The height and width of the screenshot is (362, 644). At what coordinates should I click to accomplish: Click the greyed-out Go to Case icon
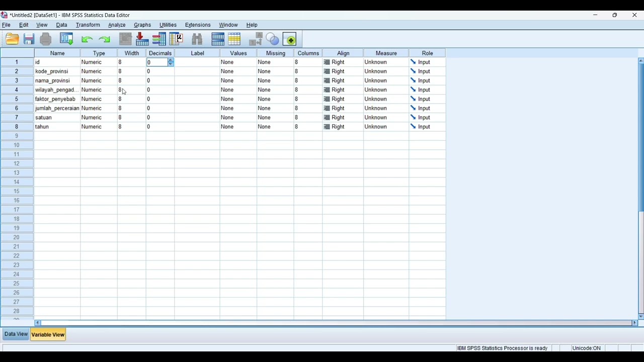tap(125, 39)
